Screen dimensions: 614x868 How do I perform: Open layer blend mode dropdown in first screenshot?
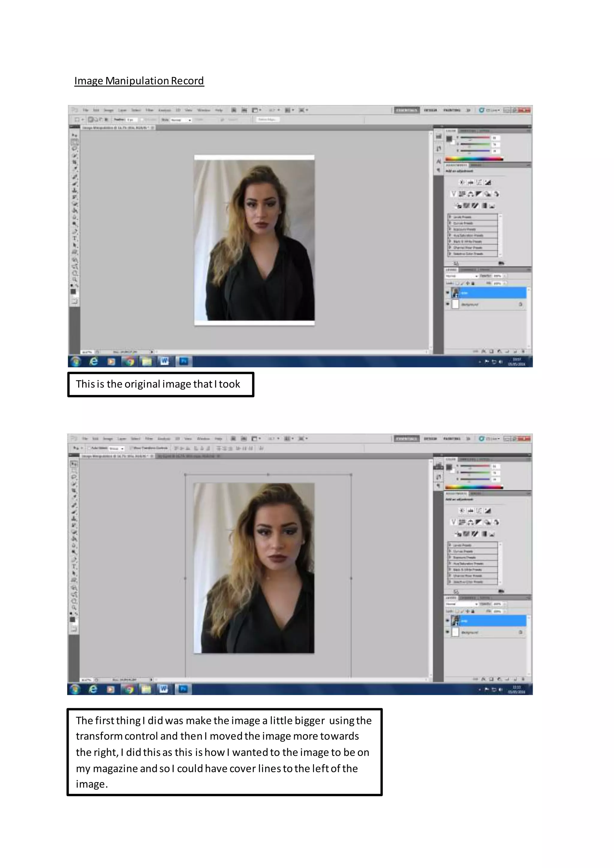coord(462,276)
